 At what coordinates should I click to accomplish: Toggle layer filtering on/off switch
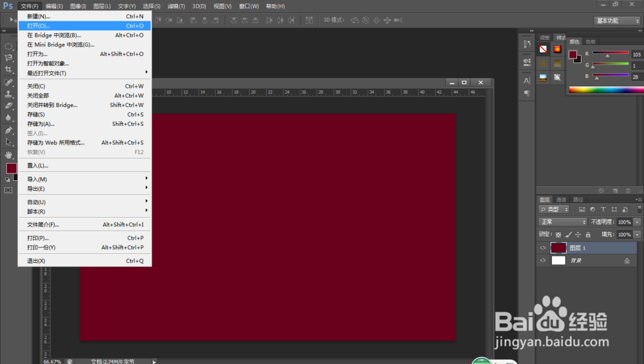[x=639, y=209]
